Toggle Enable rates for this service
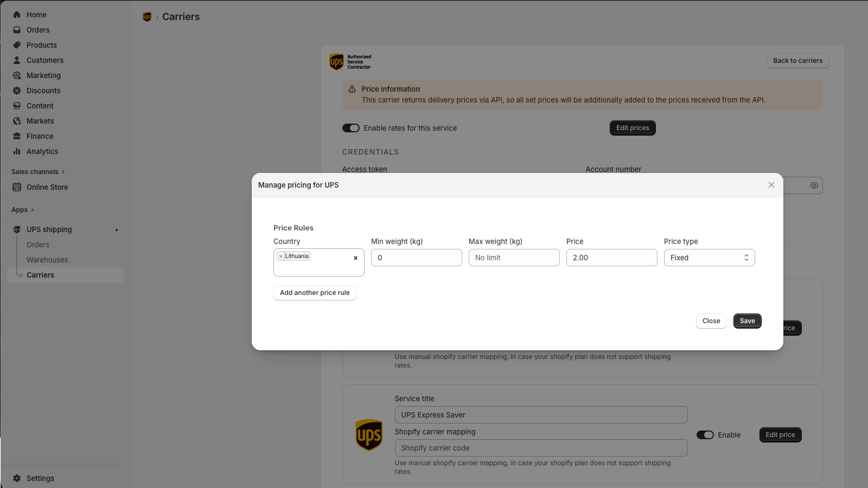This screenshot has height=488, width=868. tap(351, 128)
